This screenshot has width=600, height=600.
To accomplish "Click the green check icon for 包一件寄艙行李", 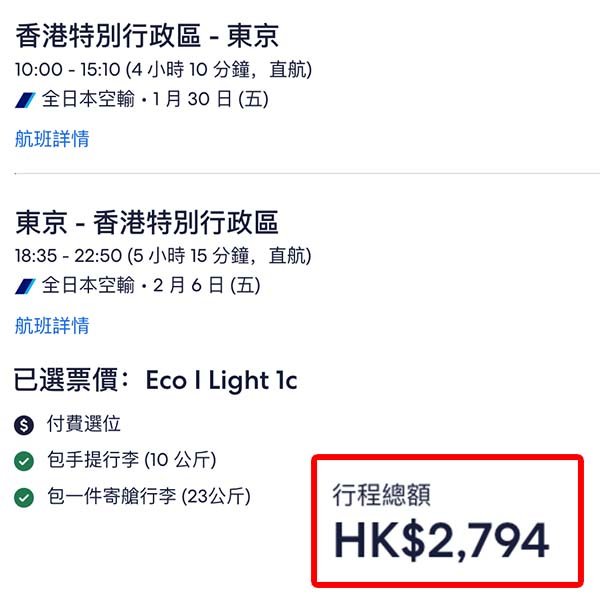I will coord(24,496).
